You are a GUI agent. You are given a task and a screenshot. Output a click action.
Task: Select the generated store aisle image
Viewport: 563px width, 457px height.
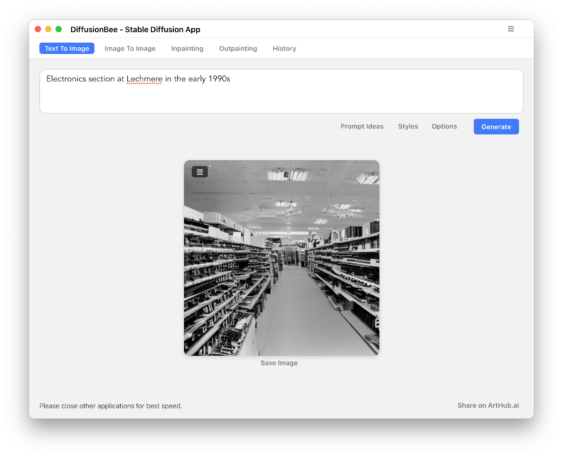point(282,258)
